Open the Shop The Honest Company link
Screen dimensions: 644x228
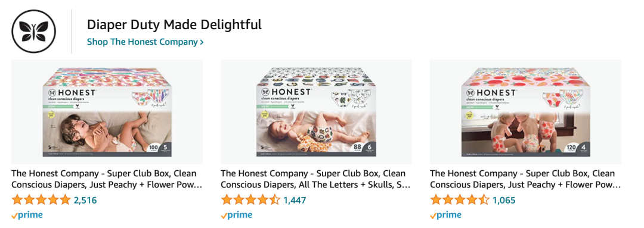tap(145, 42)
